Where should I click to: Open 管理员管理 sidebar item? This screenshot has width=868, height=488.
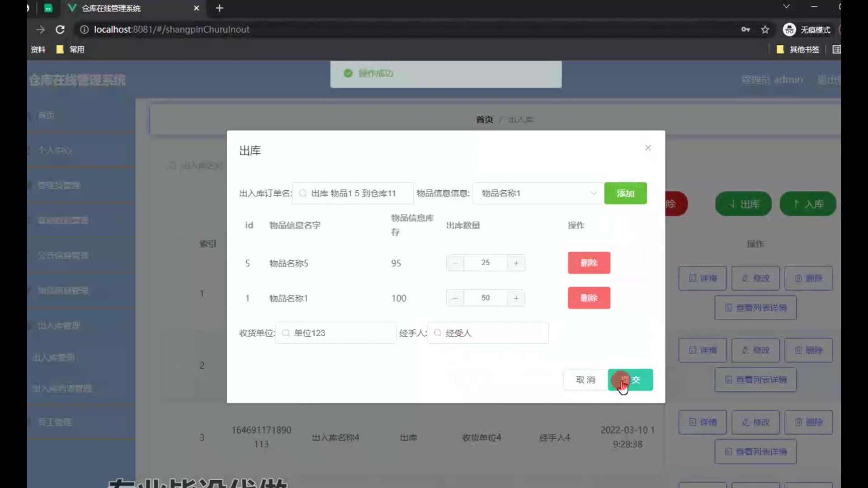[59, 185]
